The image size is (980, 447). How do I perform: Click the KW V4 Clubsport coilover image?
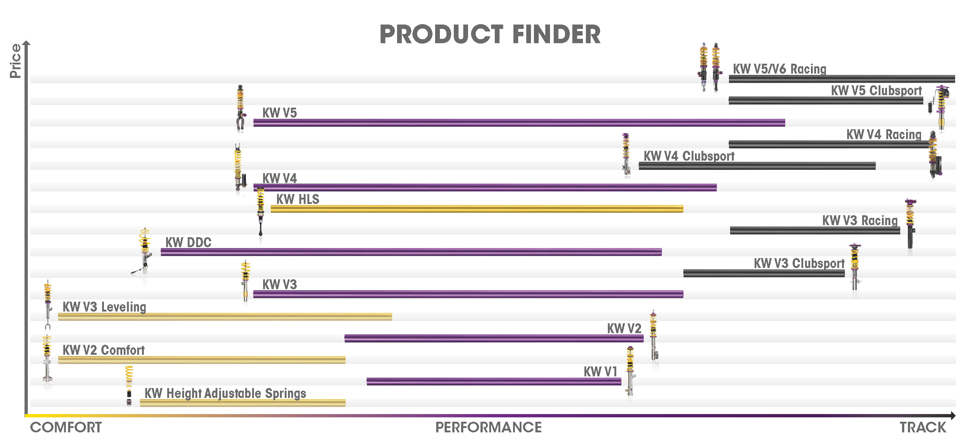626,154
